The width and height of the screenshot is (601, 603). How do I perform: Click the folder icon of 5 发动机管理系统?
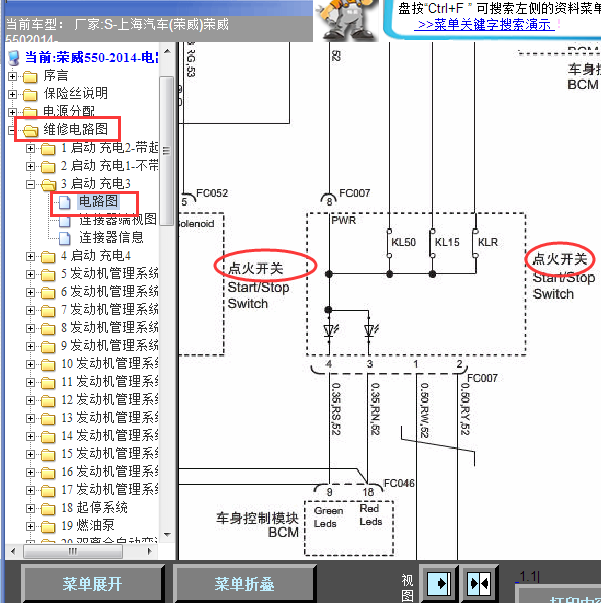click(48, 275)
